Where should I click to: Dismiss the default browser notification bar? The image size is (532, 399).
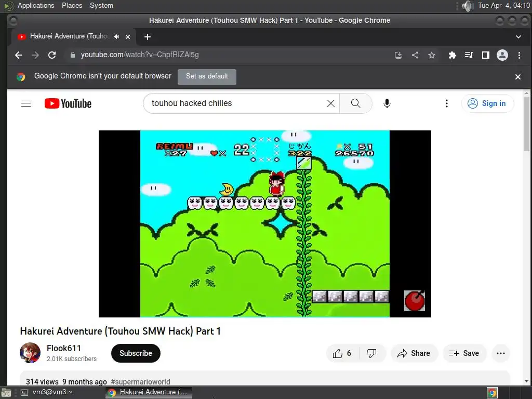coord(518,77)
